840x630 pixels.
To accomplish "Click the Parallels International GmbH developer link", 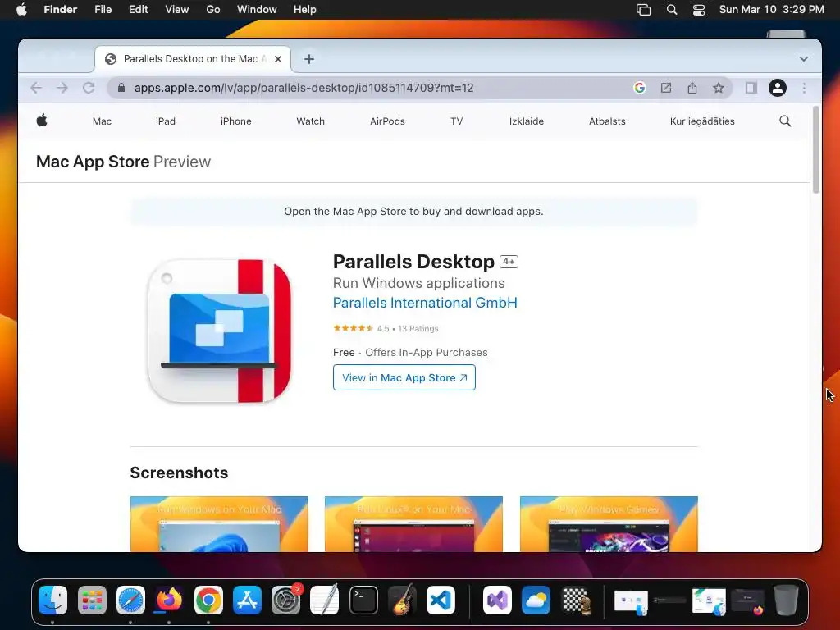I will [425, 303].
